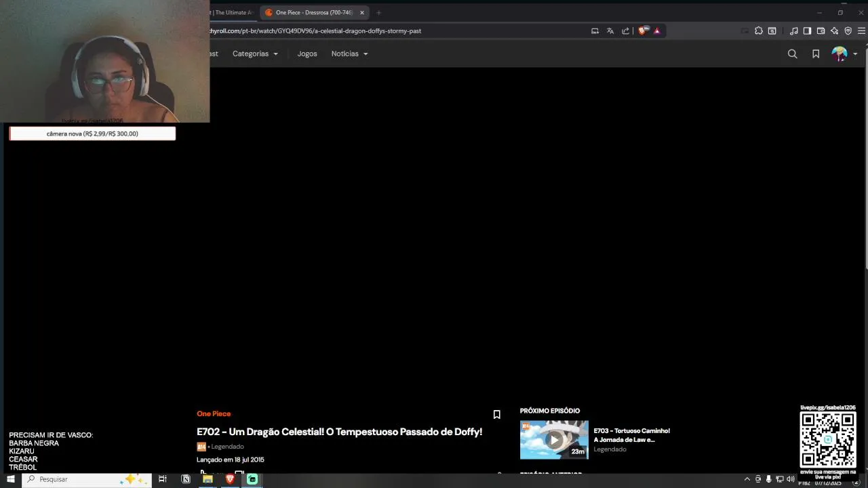The height and width of the screenshot is (488, 868).
Task: Open the Crunchyroll search icon
Action: coord(792,54)
